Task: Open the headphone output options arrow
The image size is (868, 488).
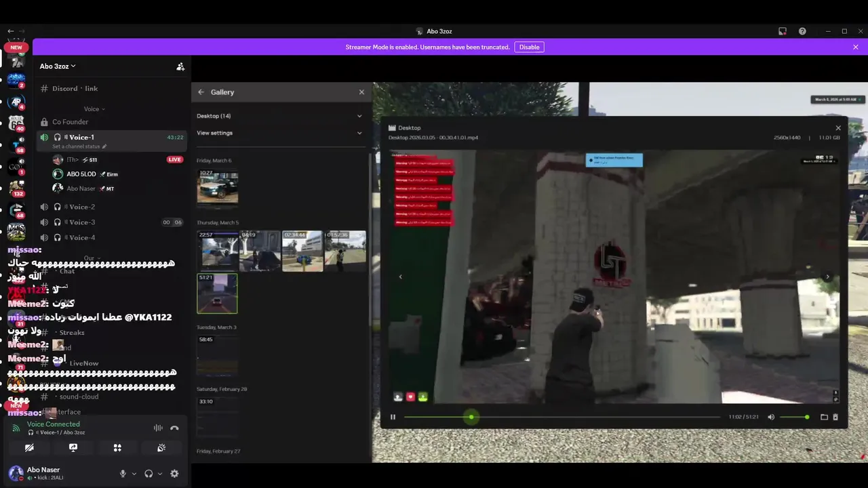Action: [x=160, y=474]
